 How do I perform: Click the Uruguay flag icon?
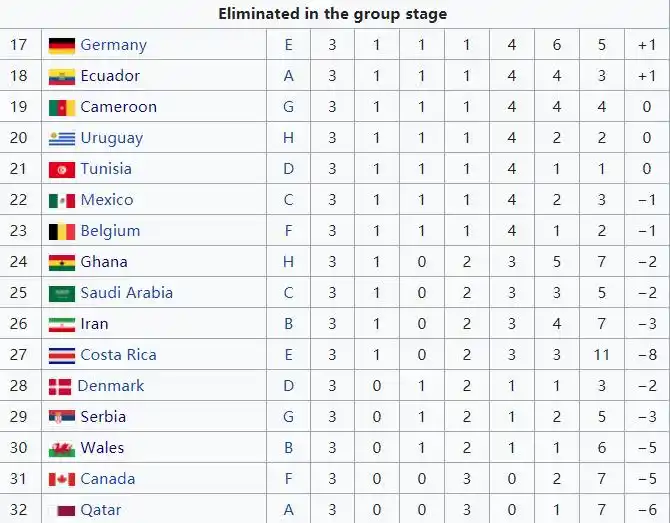click(62, 139)
